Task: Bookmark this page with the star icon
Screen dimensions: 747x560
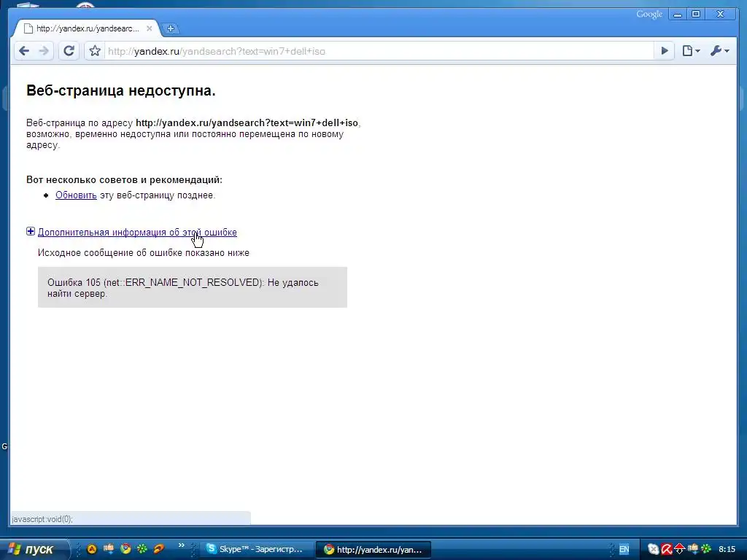Action: point(95,51)
